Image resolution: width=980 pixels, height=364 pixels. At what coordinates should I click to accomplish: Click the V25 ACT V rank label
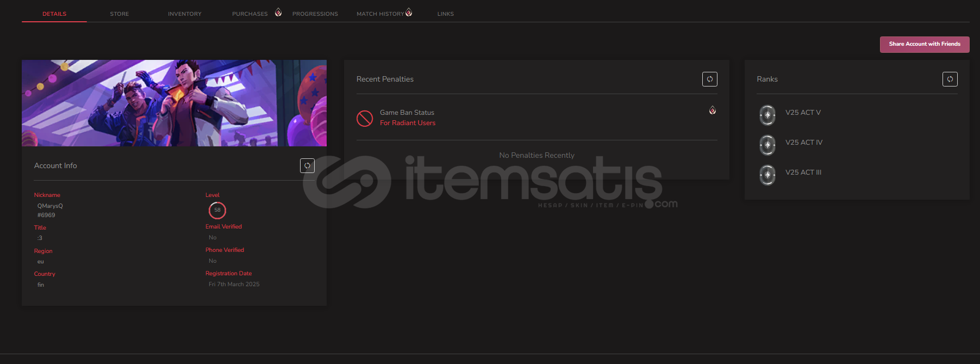(803, 113)
